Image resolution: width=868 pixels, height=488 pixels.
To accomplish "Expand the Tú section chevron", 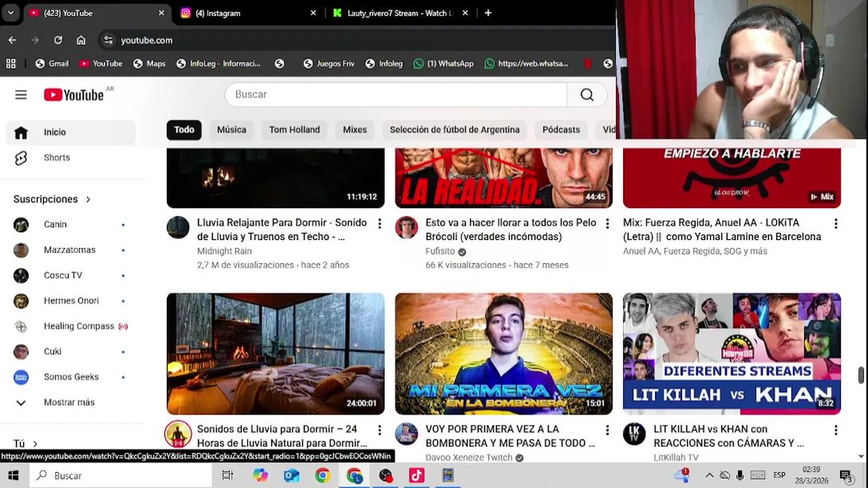I will 35,444.
